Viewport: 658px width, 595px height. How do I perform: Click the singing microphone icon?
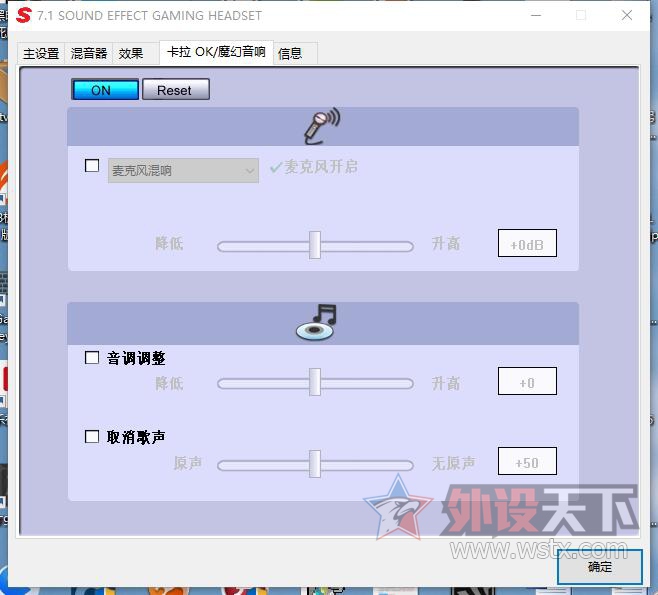(322, 126)
